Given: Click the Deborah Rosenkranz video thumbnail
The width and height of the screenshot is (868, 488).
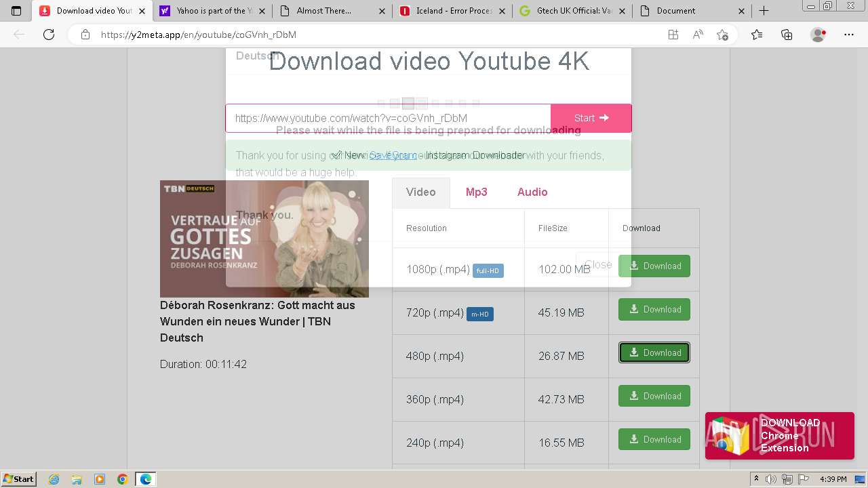Looking at the screenshot, I should coord(264,239).
